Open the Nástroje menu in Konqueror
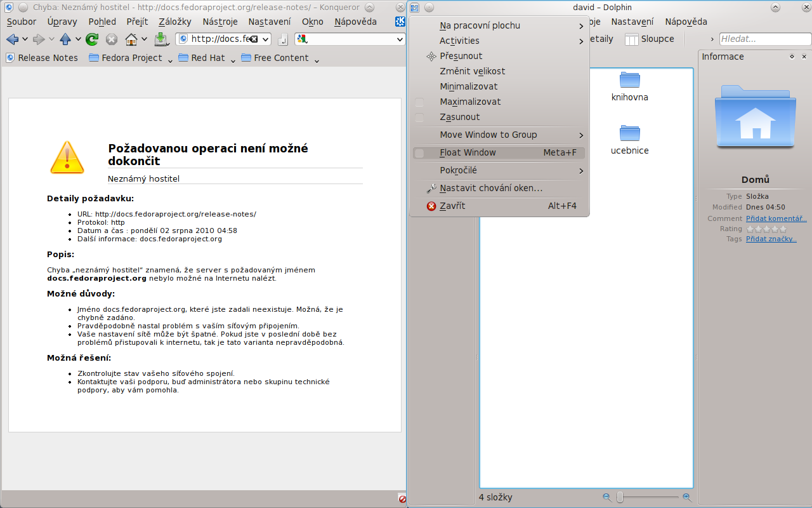This screenshot has height=508, width=812. pyautogui.click(x=220, y=22)
